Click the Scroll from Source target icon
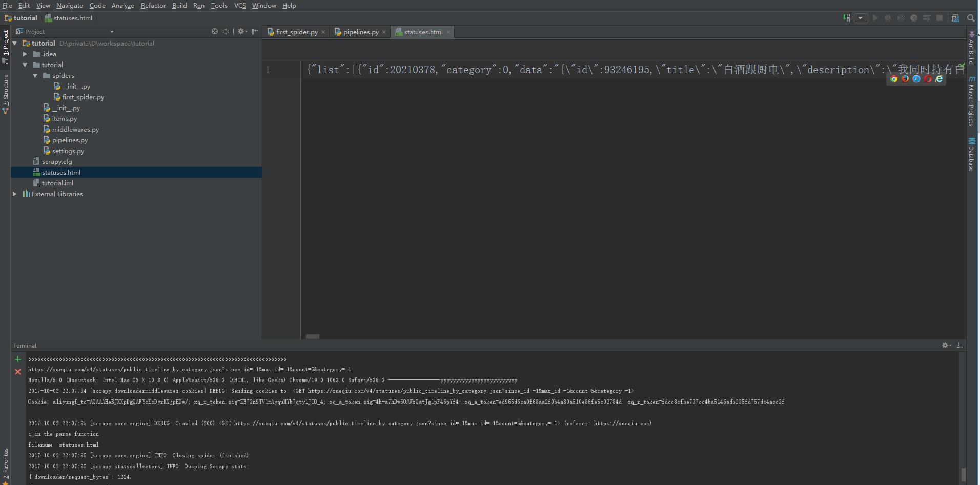 [215, 31]
